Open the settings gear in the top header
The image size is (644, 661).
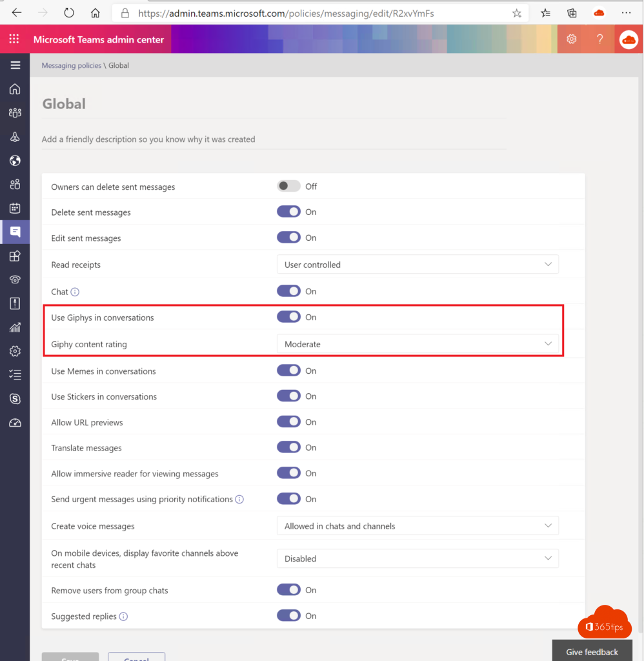coord(571,39)
